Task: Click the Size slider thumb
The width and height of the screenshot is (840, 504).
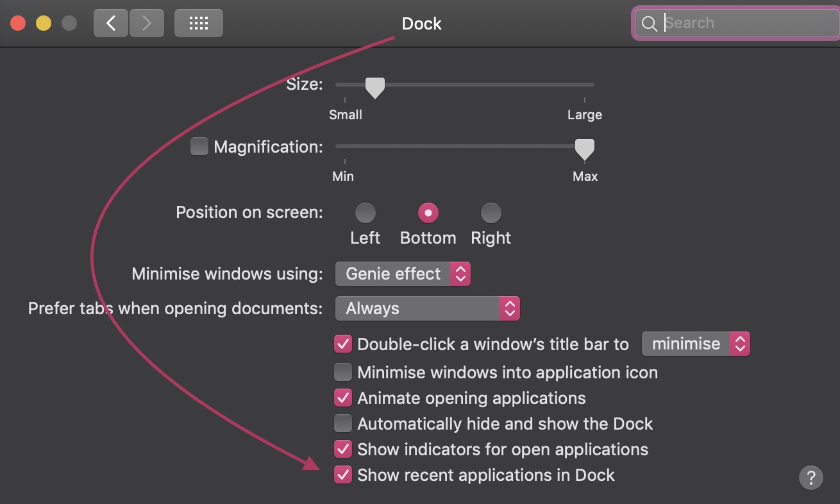Action: click(x=374, y=87)
